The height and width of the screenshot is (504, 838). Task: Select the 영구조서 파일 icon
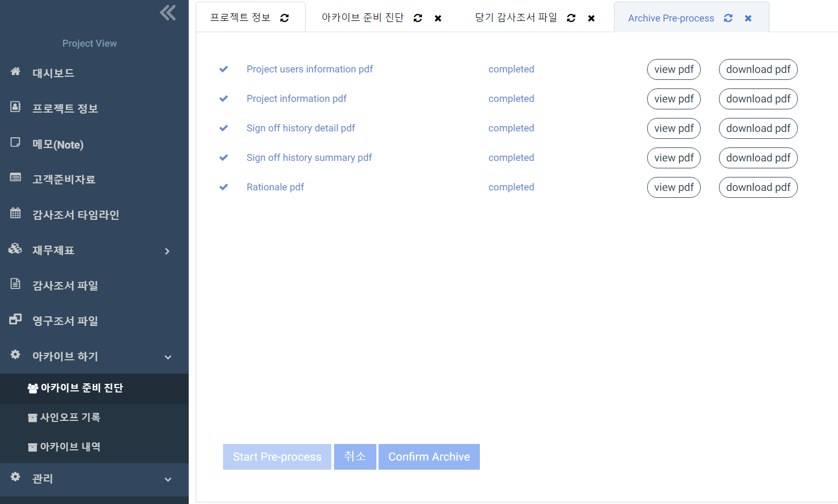[x=16, y=320]
